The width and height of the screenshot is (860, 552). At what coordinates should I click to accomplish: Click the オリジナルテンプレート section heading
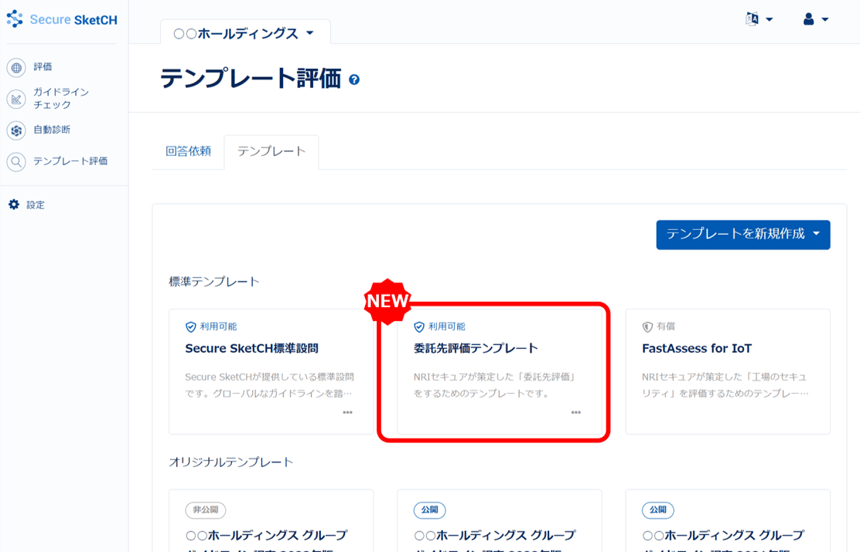(x=231, y=462)
